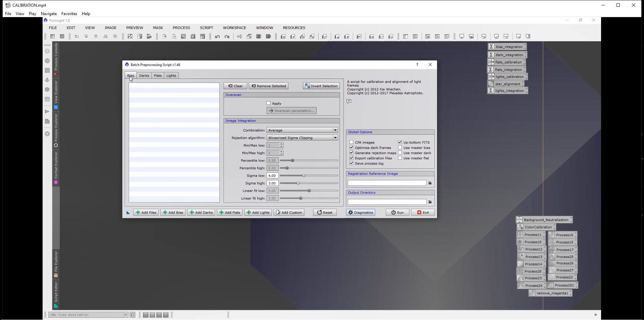Viewport: 644px width, 320px height.
Task: Click the Add Bias button
Action: 173,213
